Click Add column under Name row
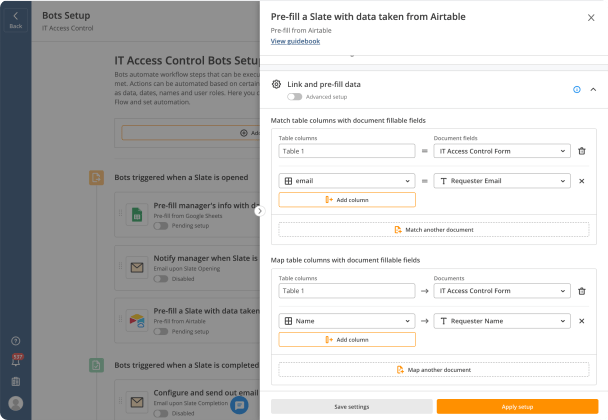Viewport: 608px width, 420px height. click(x=347, y=340)
